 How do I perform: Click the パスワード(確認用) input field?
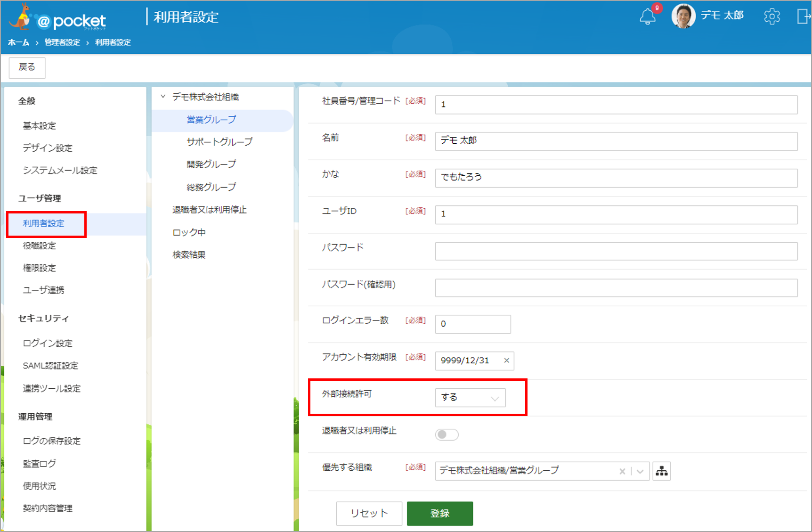[616, 288]
